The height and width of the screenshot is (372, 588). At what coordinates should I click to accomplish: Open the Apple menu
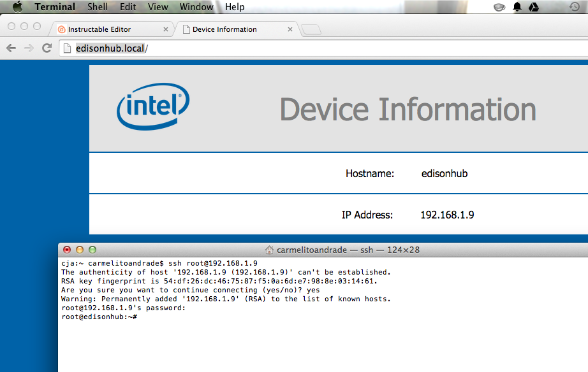tap(17, 7)
